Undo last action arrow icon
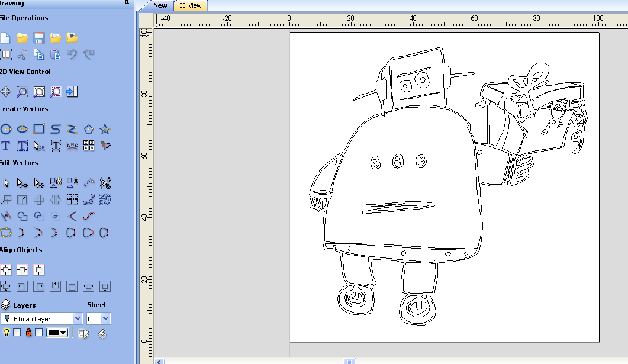Image resolution: width=628 pixels, height=364 pixels. point(72,54)
